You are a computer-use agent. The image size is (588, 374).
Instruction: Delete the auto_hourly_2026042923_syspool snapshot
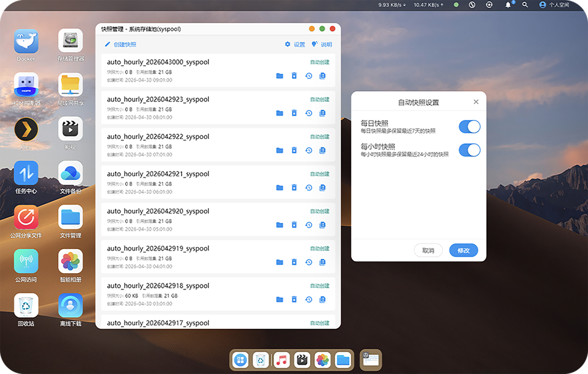[294, 113]
